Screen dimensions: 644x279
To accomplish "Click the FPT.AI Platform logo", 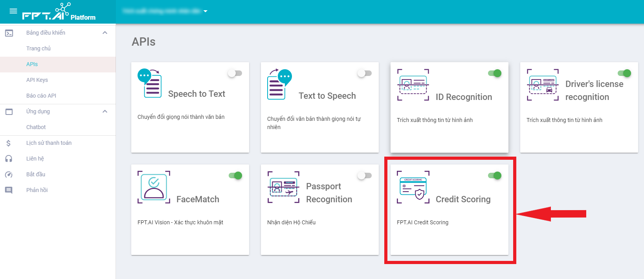I will (59, 12).
